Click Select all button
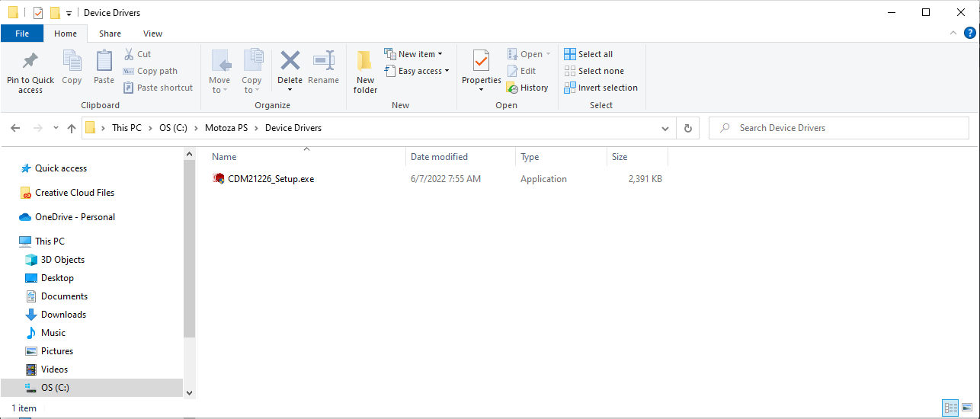This screenshot has width=980, height=419. 588,54
